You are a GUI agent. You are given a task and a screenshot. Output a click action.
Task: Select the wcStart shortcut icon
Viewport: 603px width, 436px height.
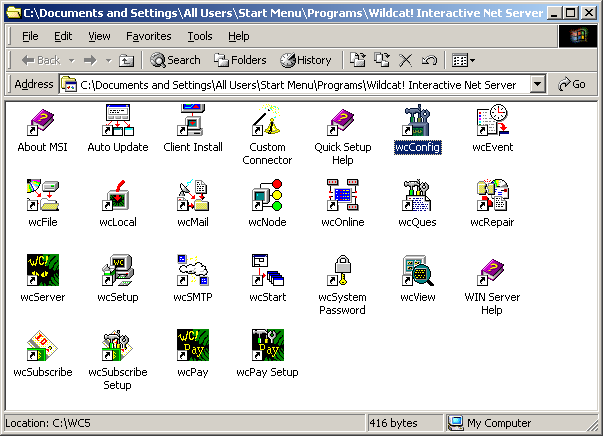click(x=267, y=270)
